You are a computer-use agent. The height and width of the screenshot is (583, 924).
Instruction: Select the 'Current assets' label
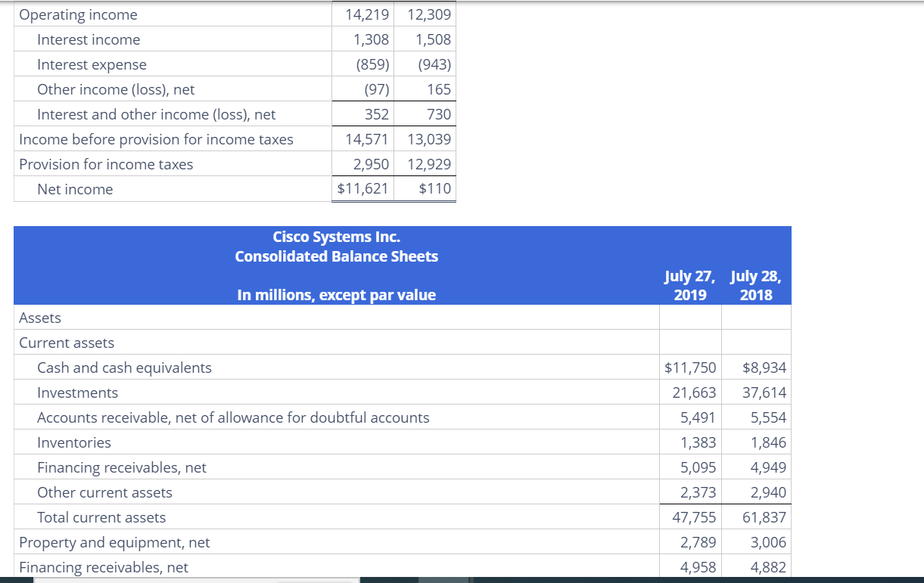(x=67, y=343)
